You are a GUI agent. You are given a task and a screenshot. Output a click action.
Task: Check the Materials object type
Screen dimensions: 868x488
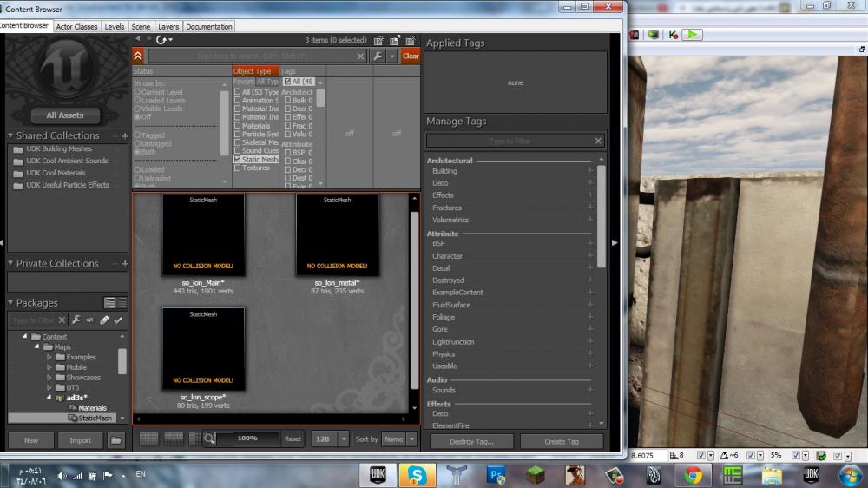tap(238, 126)
